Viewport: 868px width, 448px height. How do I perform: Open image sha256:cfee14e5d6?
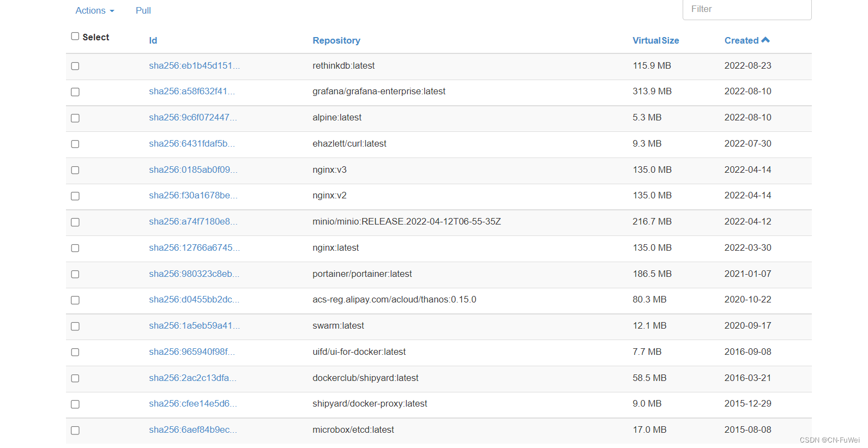(193, 403)
